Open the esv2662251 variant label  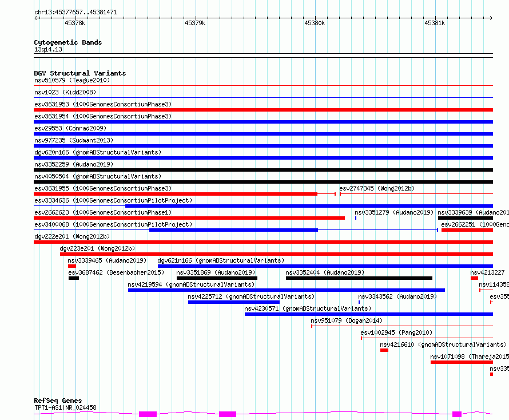pyautogui.click(x=475, y=224)
